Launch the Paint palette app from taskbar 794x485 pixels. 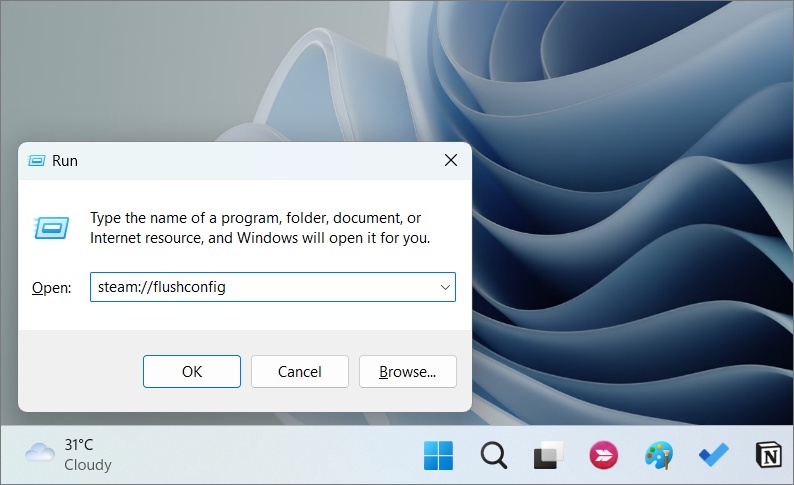coord(659,455)
